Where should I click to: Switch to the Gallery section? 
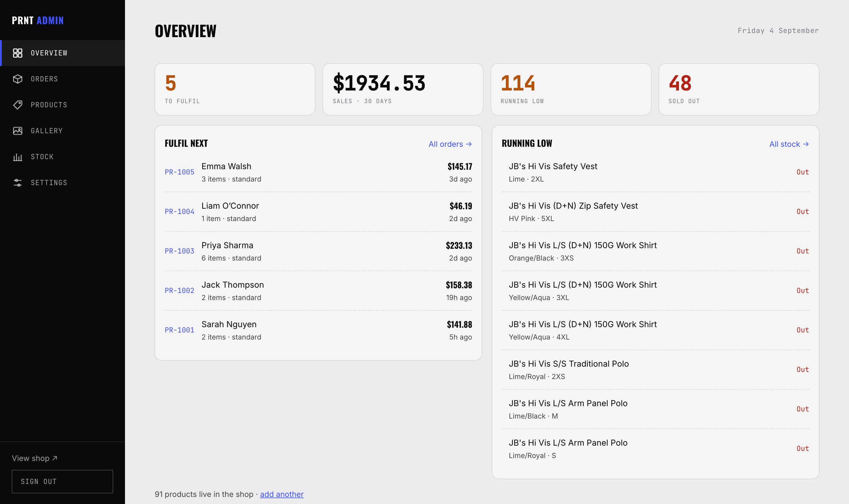point(62,131)
